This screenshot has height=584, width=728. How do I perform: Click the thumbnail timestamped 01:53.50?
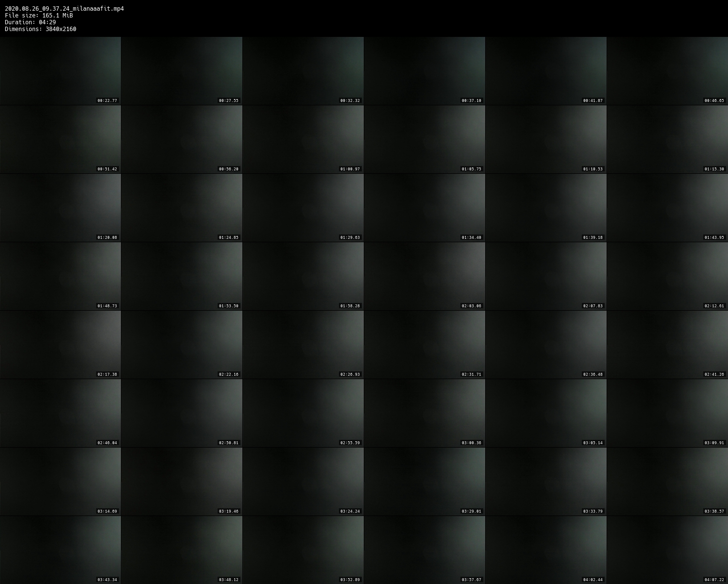(x=182, y=276)
